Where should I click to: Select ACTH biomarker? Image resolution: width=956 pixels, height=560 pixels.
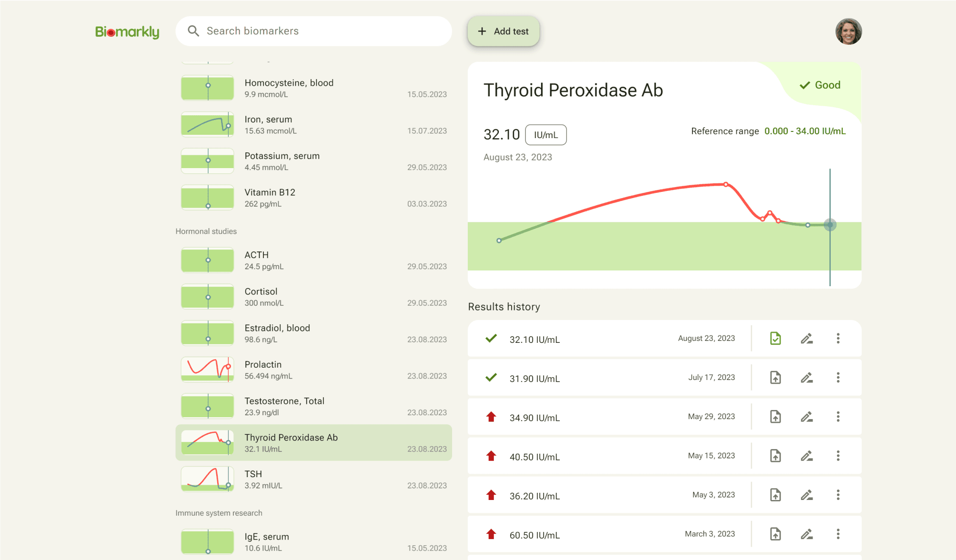pyautogui.click(x=313, y=260)
